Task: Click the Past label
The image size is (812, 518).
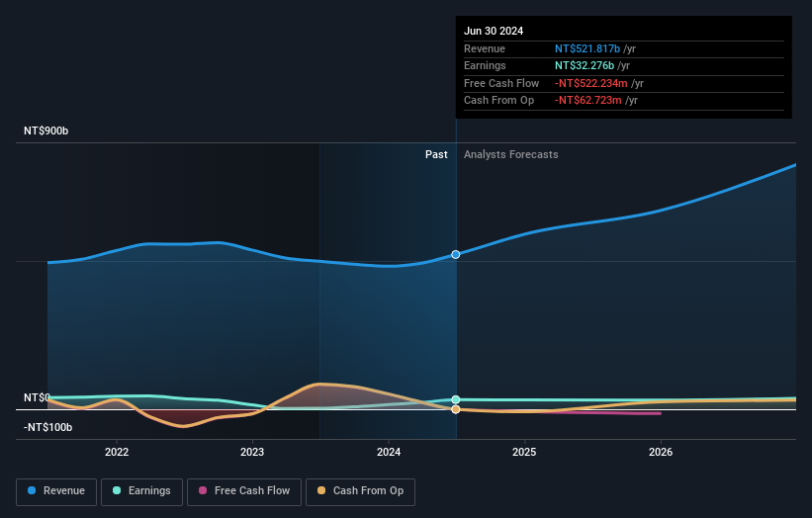Action: [x=436, y=155]
